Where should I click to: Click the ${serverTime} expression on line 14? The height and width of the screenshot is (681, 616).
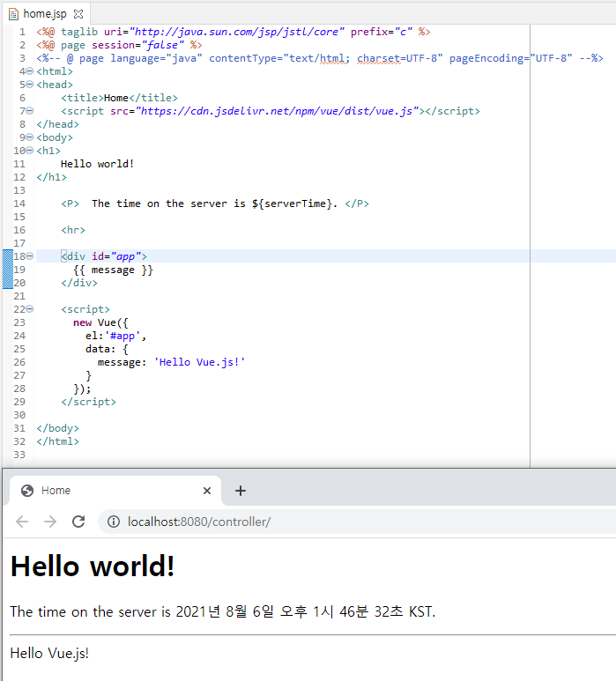coord(293,204)
